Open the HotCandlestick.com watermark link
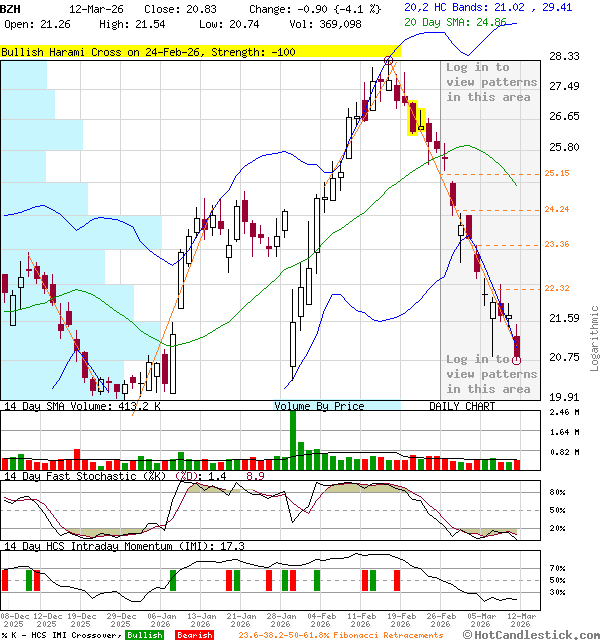Image resolution: width=600 pixels, height=640 pixels. pos(531,635)
